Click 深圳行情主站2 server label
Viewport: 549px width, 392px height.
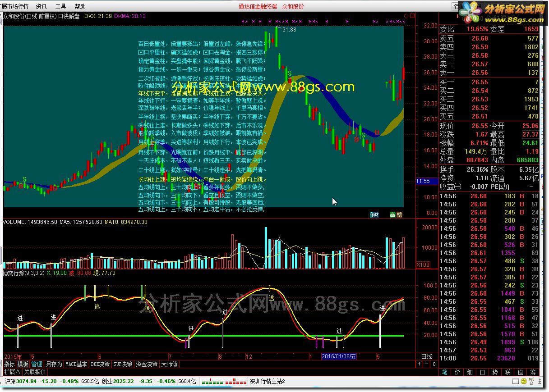click(268, 381)
